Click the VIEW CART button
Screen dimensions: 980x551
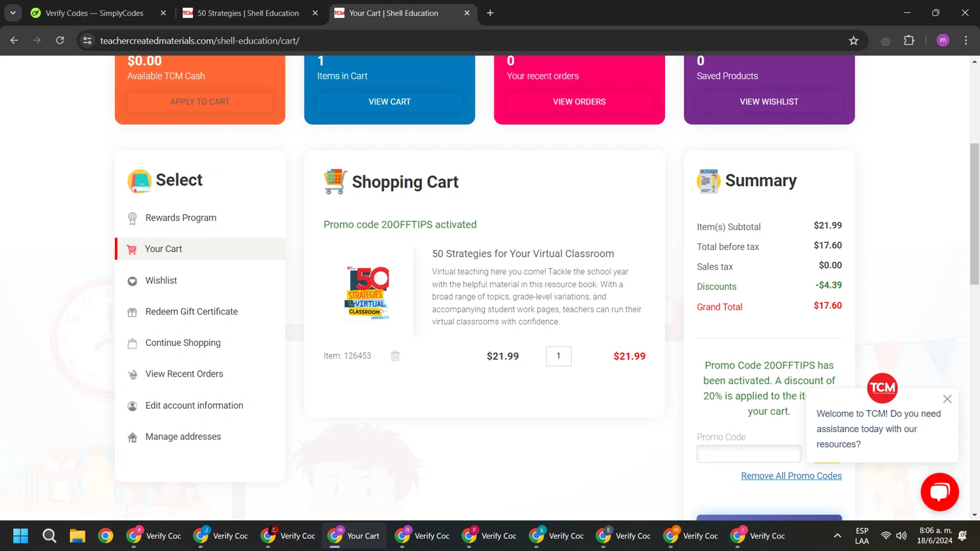pyautogui.click(x=389, y=102)
